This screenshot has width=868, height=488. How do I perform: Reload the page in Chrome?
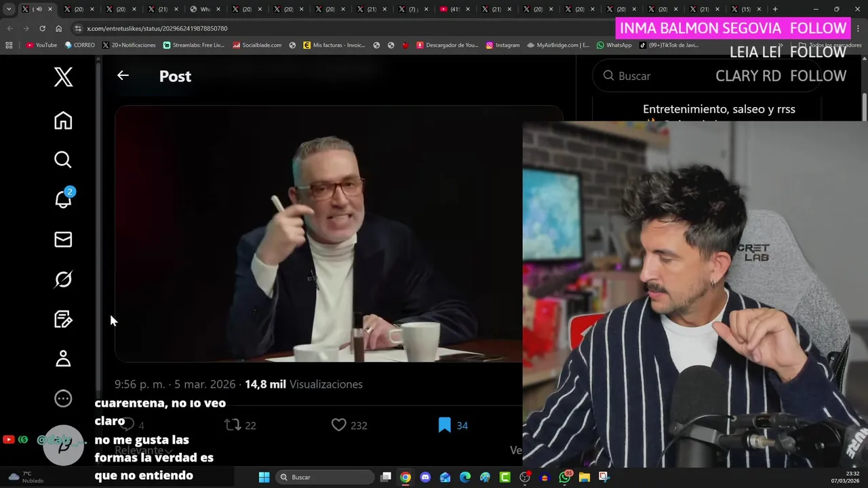point(42,28)
